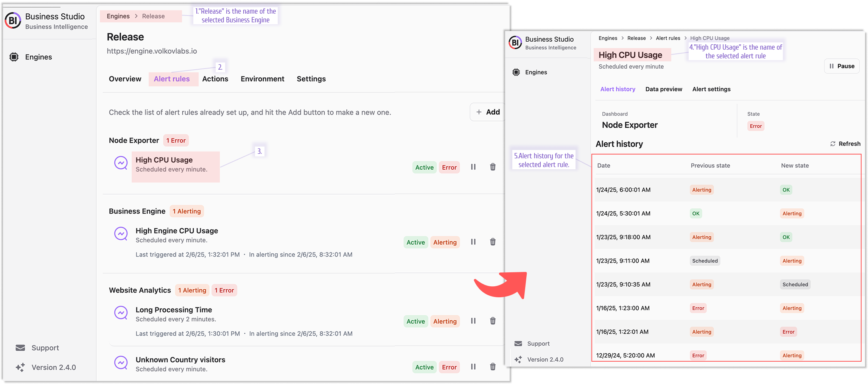Viewport: 868px width, 384px height.
Task: Click 1 Alerting badge next to Business Engine
Action: point(187,211)
